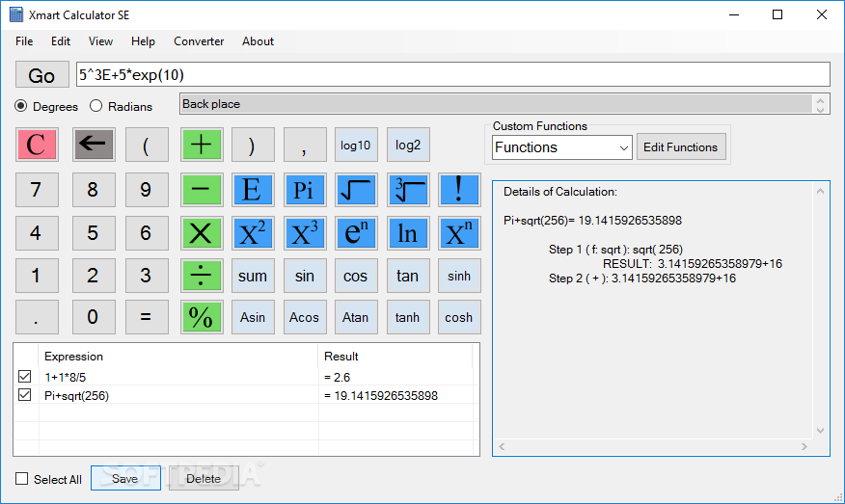The image size is (845, 504).
Task: Tick the Select All checkbox
Action: pyautogui.click(x=21, y=479)
